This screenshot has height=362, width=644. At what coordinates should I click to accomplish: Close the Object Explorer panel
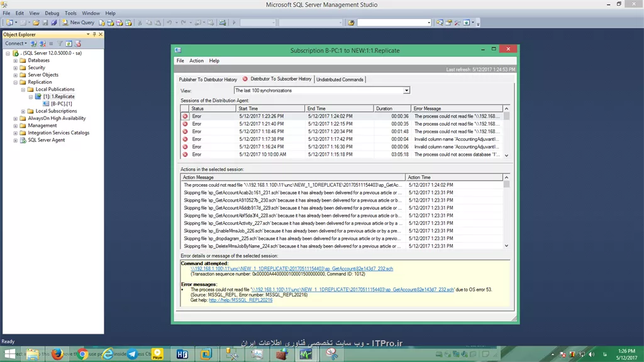[x=101, y=35]
